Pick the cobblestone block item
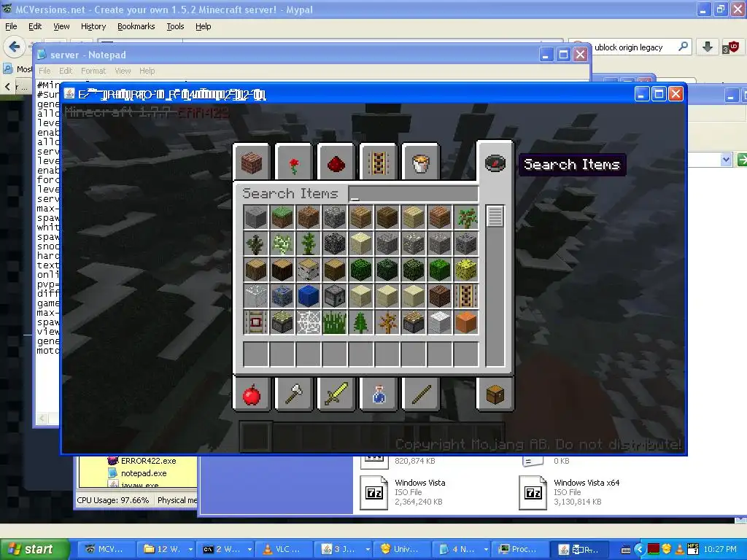Image resolution: width=747 pixels, height=560 pixels. pos(334,217)
